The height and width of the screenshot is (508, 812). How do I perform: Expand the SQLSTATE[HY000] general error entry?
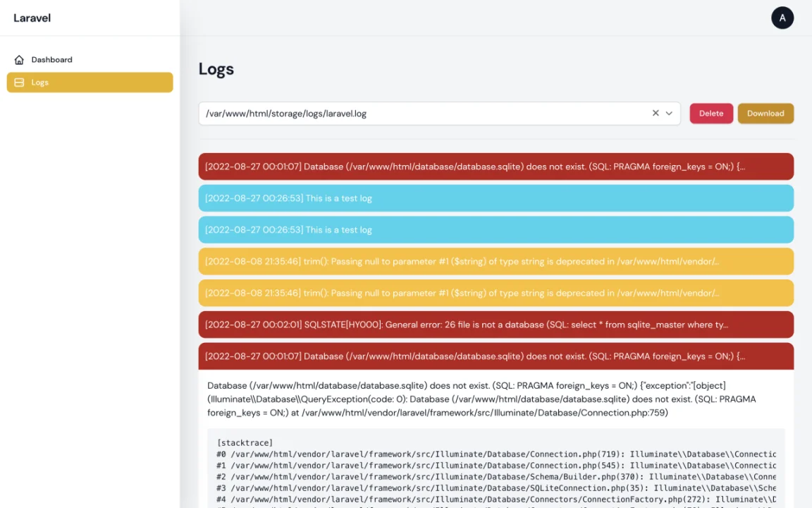pyautogui.click(x=496, y=325)
